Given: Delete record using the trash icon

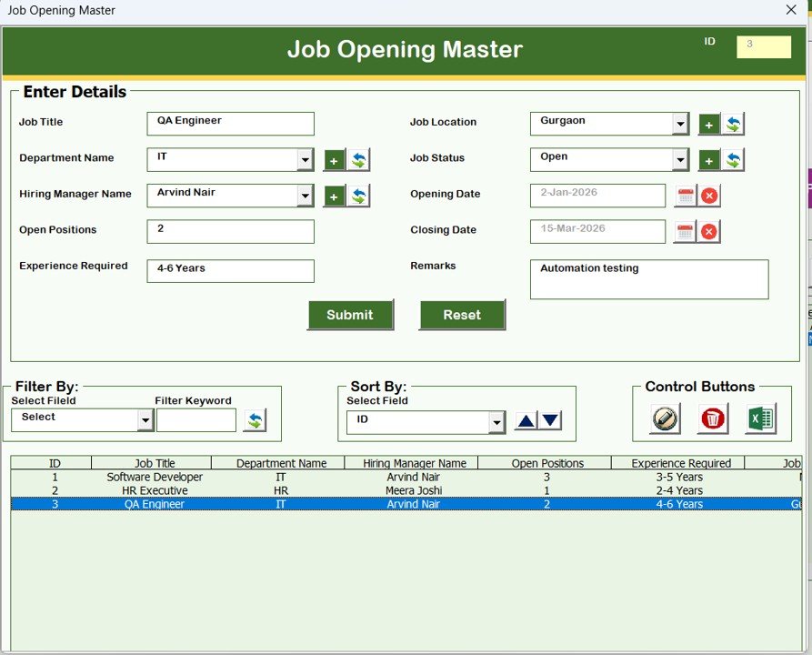Looking at the screenshot, I should point(712,418).
